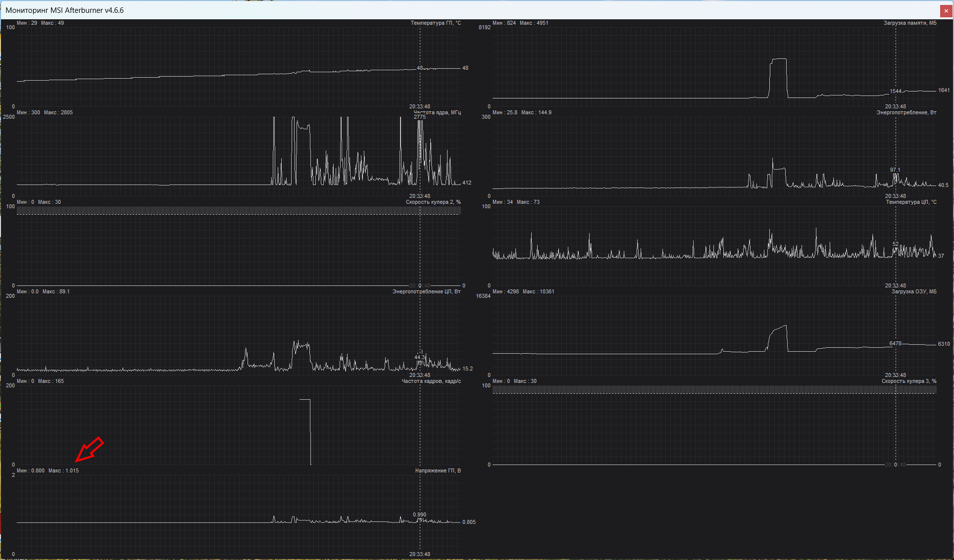This screenshot has height=560, width=954.
Task: Select the Скорость кулера 3, % graph label
Action: coord(908,381)
